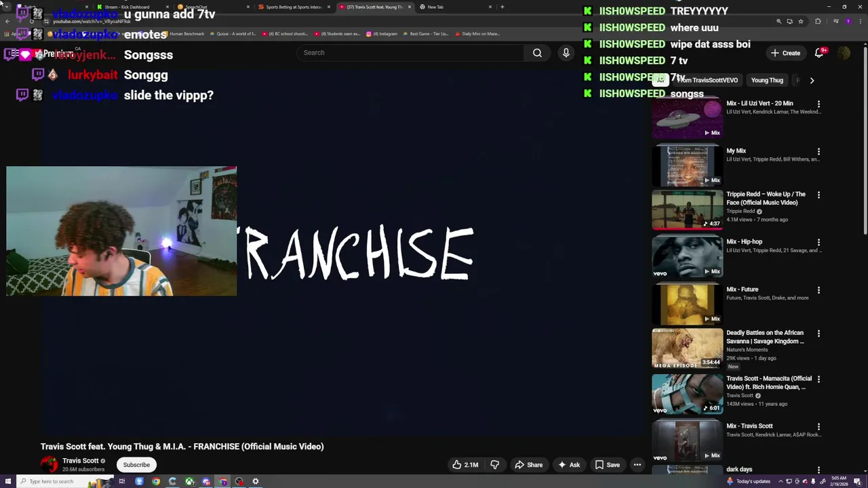Click the webcam overlay thumbnail
868x488 pixels.
coord(121,231)
